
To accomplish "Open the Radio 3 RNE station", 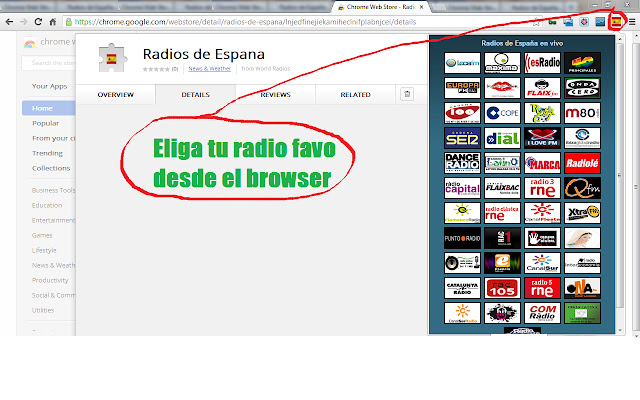I will click(x=542, y=188).
